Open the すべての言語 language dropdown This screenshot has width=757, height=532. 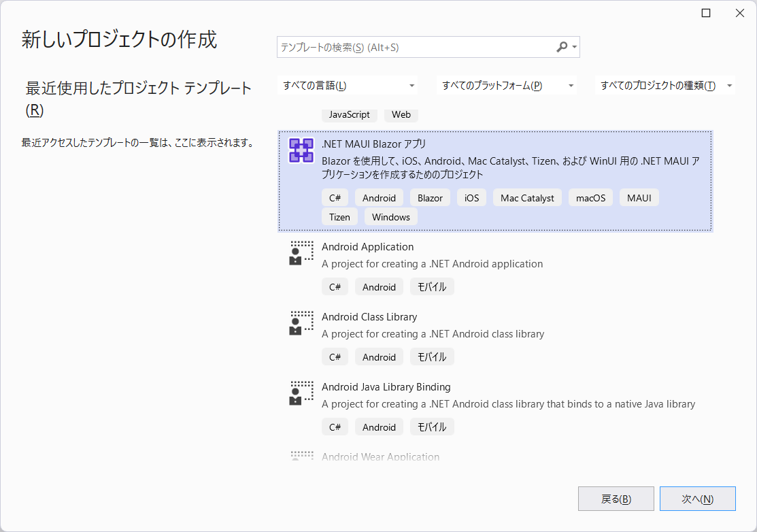tap(348, 86)
